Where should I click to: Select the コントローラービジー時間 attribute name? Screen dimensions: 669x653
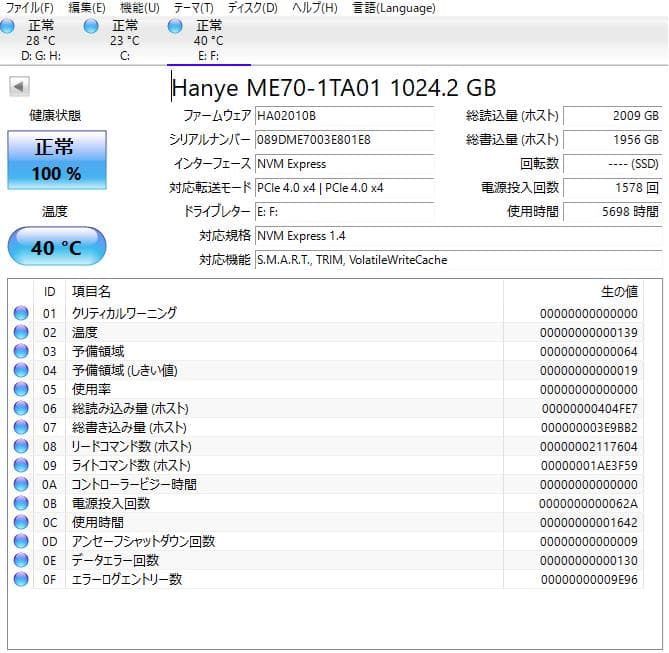point(134,484)
